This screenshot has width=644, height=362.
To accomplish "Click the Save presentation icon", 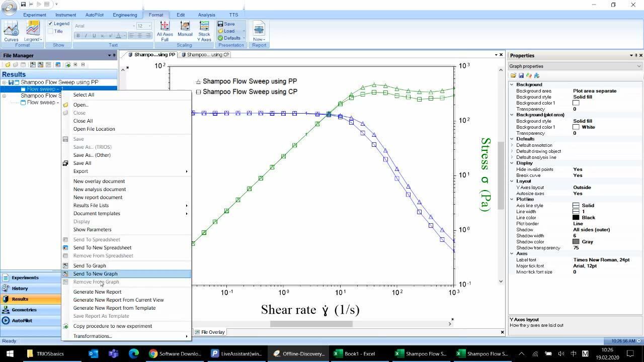I will click(226, 24).
